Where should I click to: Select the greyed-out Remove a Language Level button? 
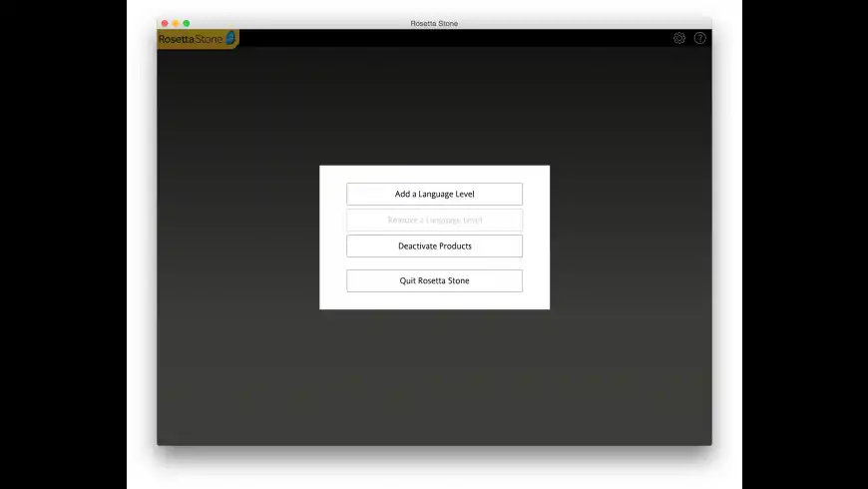435,220
